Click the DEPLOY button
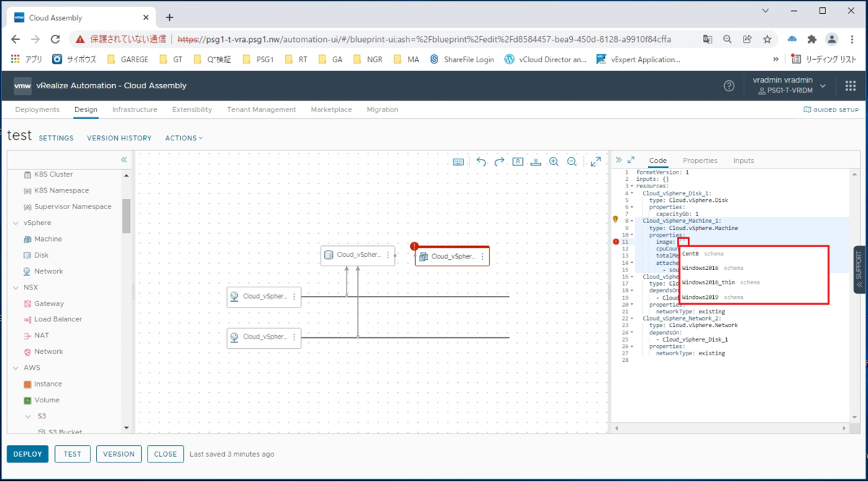This screenshot has width=868, height=482. [x=27, y=454]
